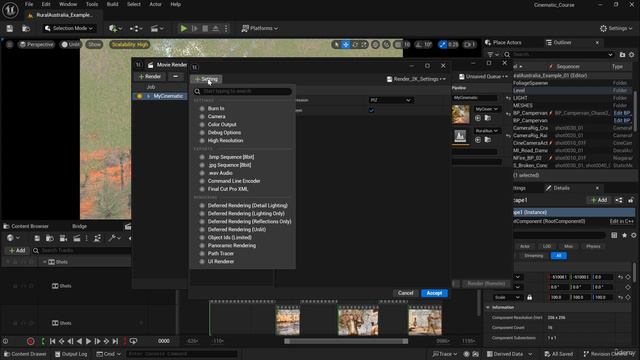
Task: Open the Perspective view mode dropdown
Action: [36, 44]
